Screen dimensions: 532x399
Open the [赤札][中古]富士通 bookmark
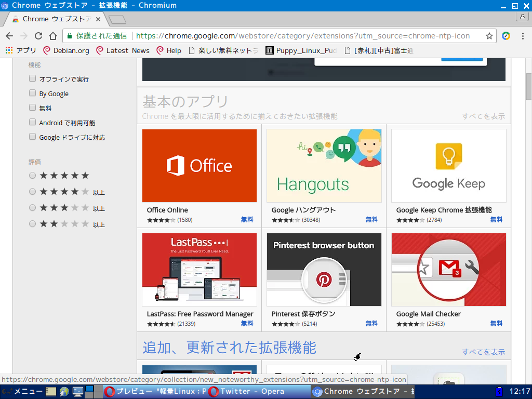click(x=379, y=50)
